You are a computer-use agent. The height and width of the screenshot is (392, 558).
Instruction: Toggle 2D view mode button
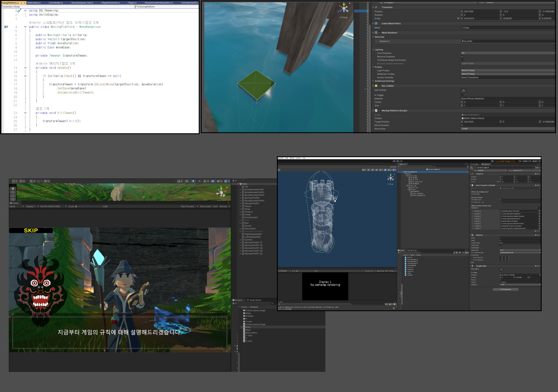point(187,181)
